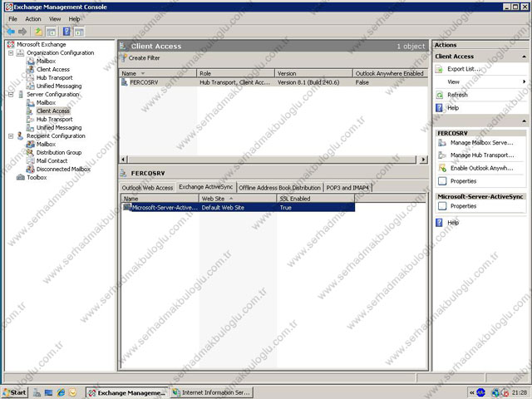Select Unified Messaging under Server Configuration
This screenshot has width=532, height=399.
[x=59, y=127]
